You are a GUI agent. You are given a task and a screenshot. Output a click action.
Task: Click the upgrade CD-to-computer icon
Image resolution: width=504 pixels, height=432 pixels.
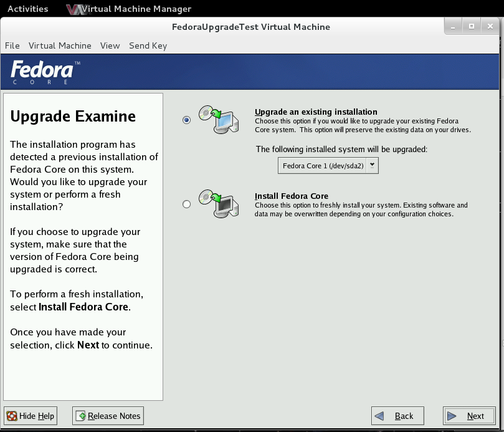tap(219, 120)
